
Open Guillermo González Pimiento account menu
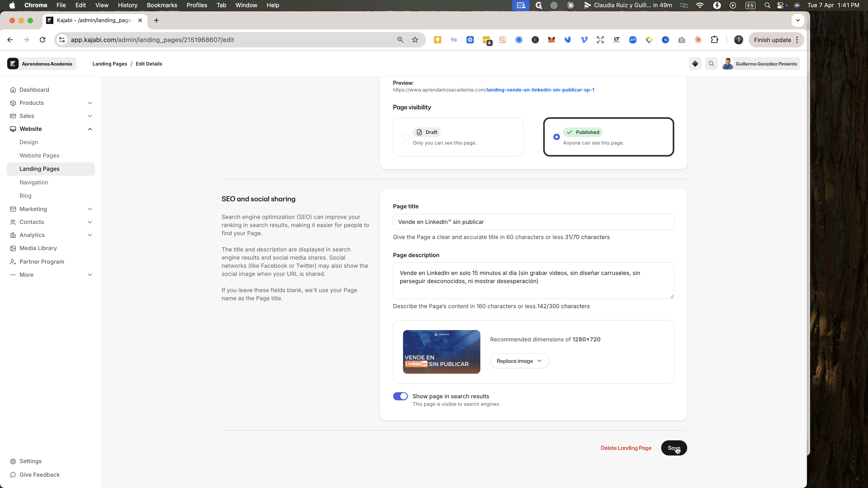(761, 64)
